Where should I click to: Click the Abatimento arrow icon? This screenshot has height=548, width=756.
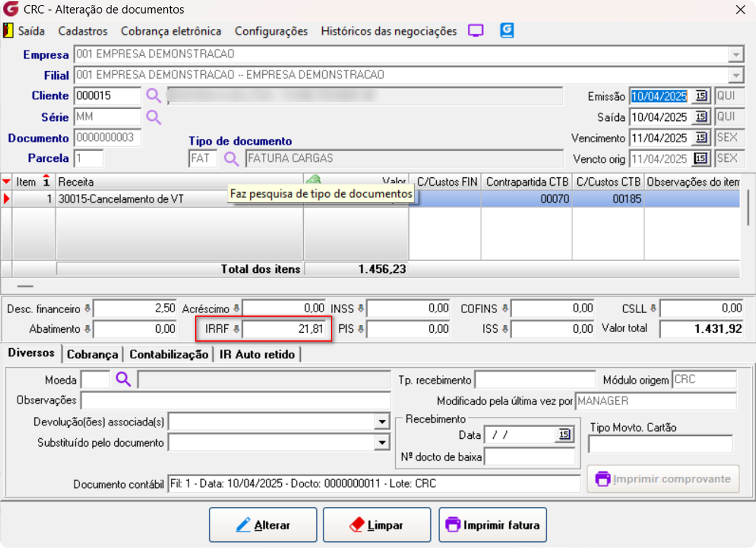[87, 329]
